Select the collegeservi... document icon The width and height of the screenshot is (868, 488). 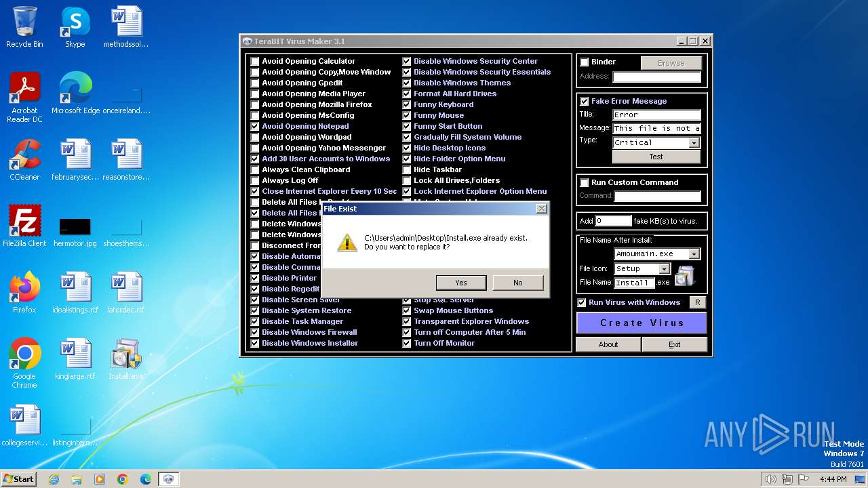coord(24,425)
